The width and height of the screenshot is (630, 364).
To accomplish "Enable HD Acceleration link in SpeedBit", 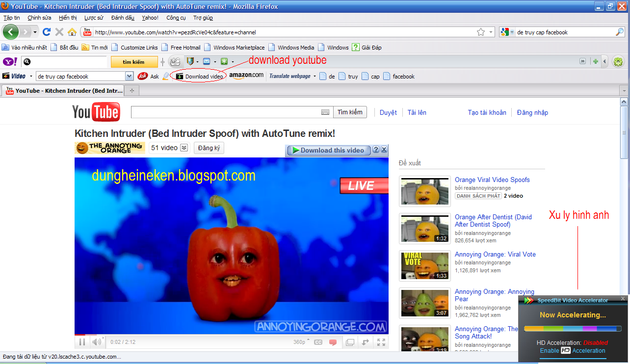I will pos(573,350).
